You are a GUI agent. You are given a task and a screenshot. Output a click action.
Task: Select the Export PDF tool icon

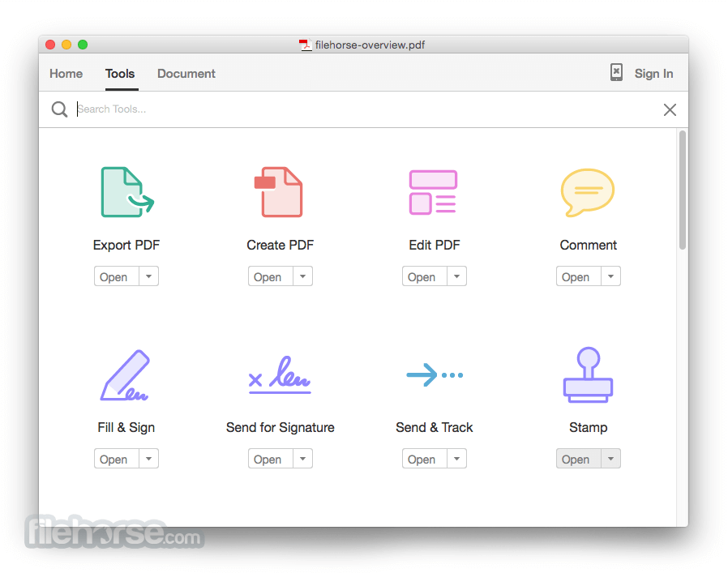click(126, 192)
